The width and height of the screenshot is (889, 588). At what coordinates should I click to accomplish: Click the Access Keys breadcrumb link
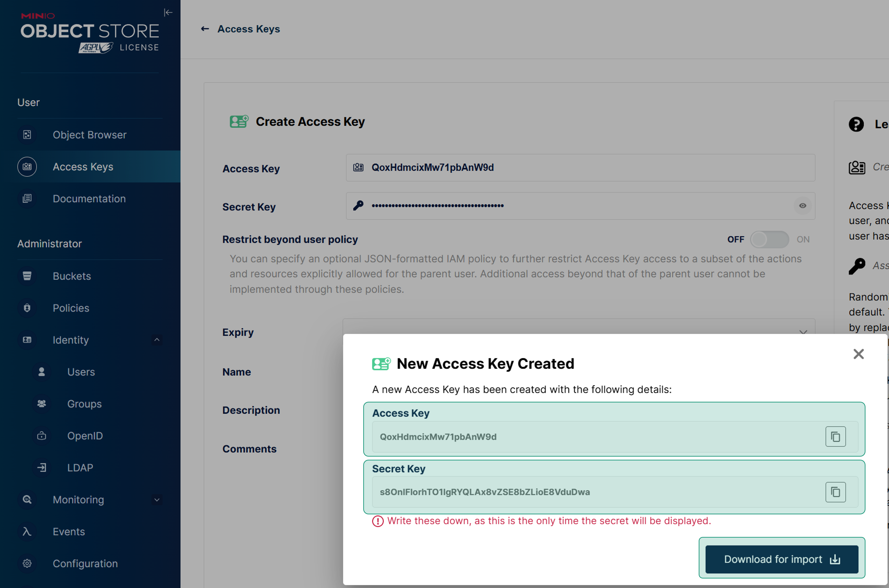pos(248,29)
